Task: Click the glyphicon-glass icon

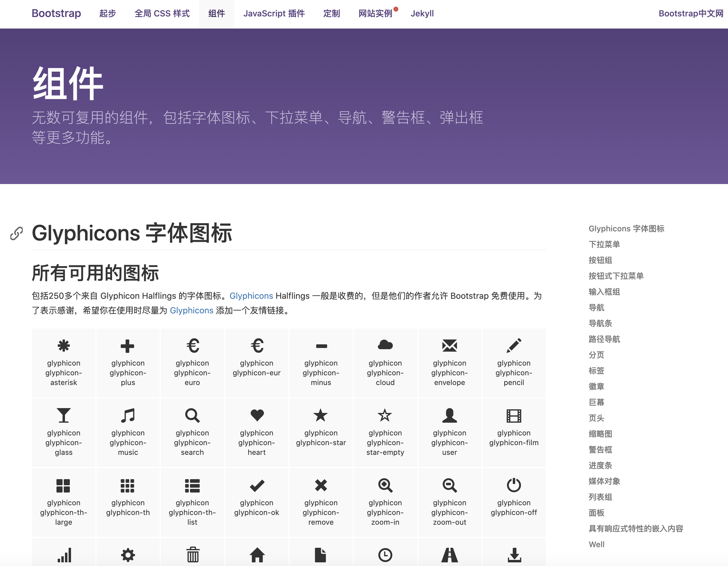Action: 63,415
